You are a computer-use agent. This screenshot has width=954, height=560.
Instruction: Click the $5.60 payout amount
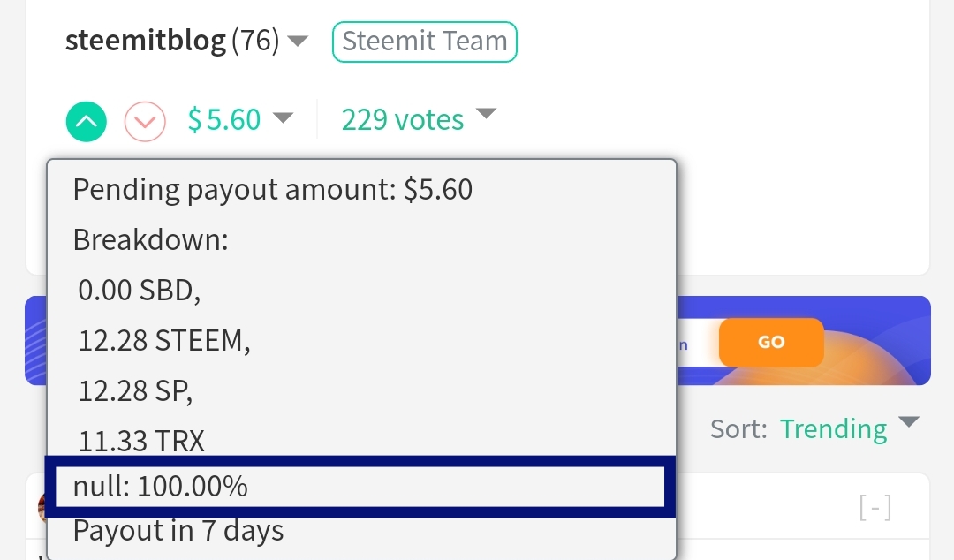(x=223, y=119)
